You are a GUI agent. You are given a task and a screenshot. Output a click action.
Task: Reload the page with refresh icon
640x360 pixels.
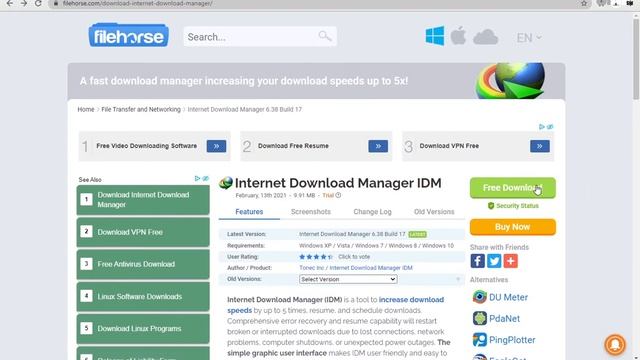coord(38,3)
